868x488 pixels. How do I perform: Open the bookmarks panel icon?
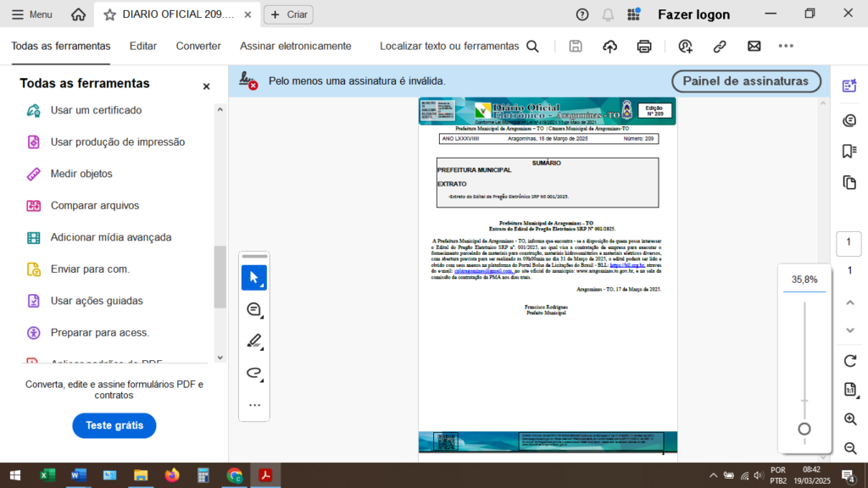point(849,151)
